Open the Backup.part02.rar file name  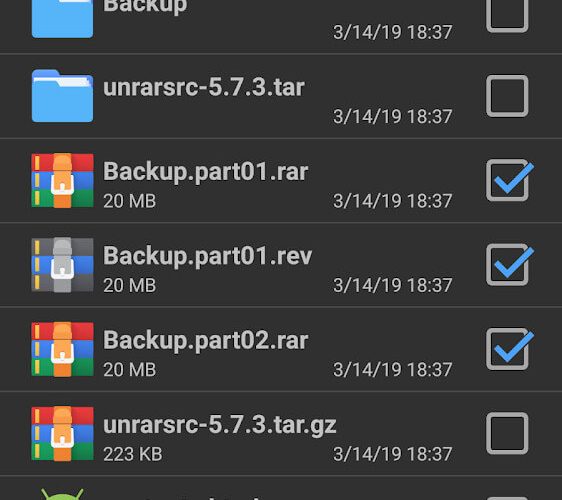pyautogui.click(x=205, y=341)
